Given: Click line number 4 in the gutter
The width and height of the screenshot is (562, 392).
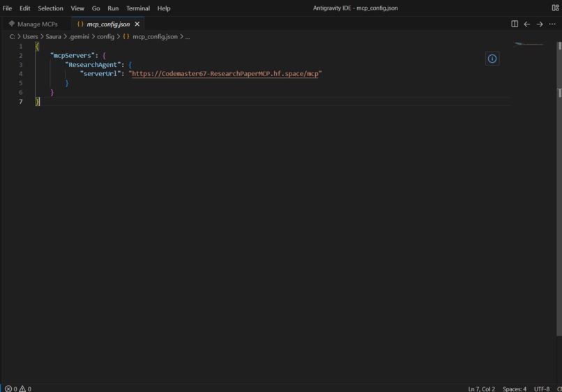Looking at the screenshot, I should [x=20, y=73].
